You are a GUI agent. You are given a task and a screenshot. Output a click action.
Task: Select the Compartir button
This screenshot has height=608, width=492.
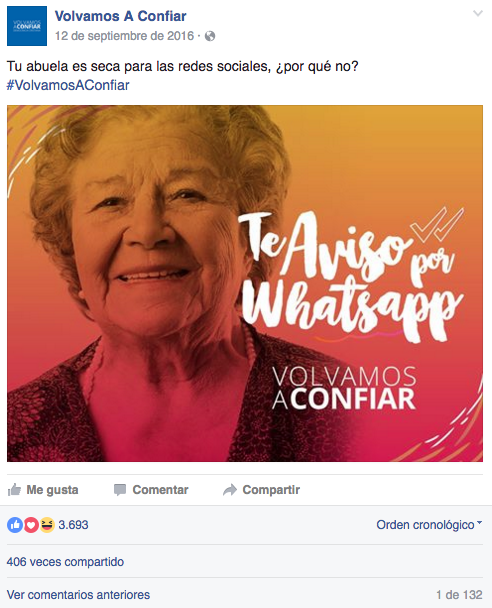click(x=262, y=490)
